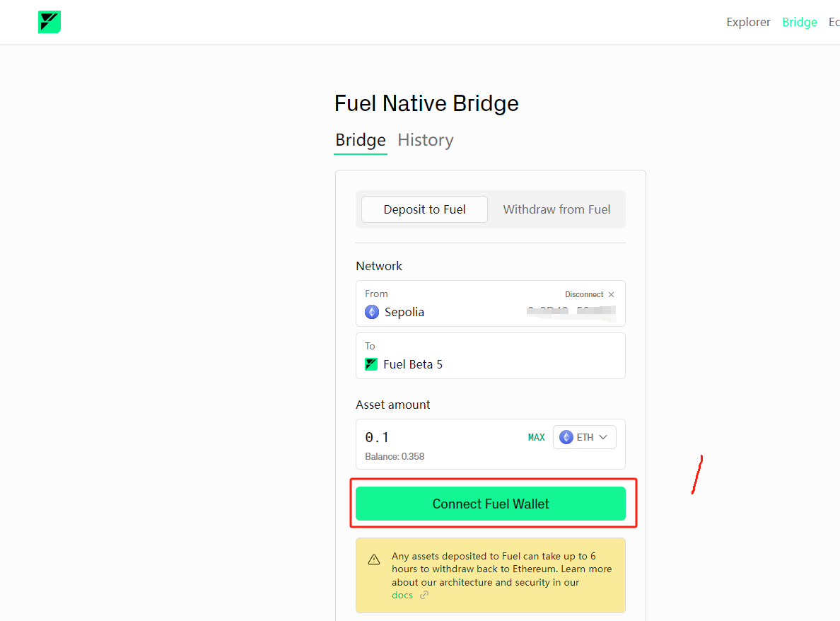Click the From network card
This screenshot has width=840, height=621.
click(x=491, y=303)
